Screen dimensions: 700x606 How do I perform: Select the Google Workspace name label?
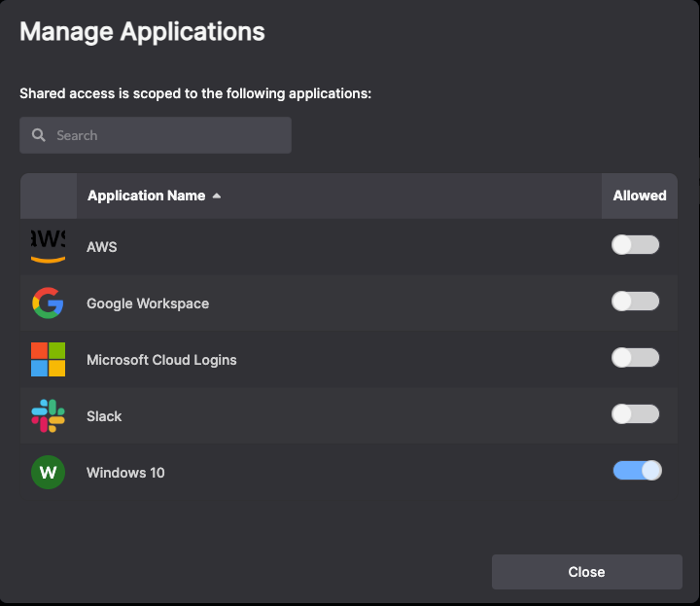pyautogui.click(x=148, y=303)
